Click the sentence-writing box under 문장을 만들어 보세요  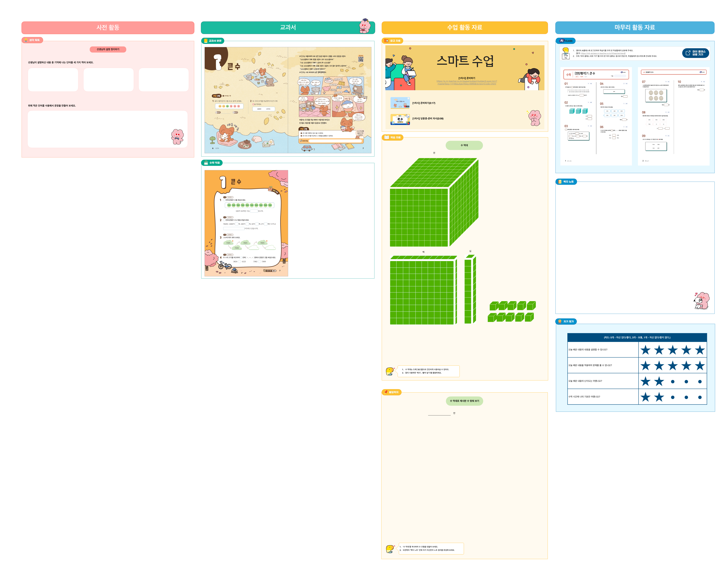(x=107, y=129)
